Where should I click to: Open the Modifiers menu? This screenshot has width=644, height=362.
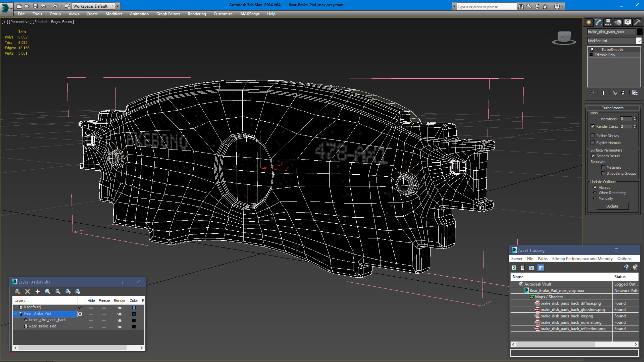pyautogui.click(x=114, y=14)
